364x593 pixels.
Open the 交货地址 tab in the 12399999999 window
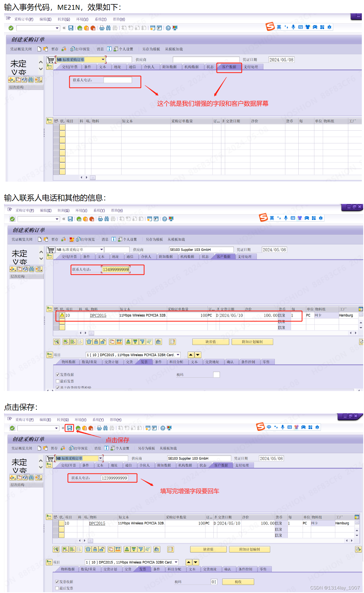pos(210,569)
